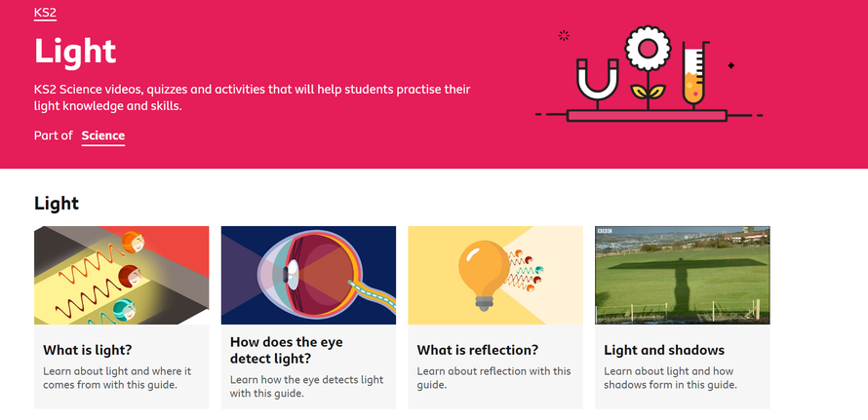Open the Science subject link
868x420 pixels.
click(103, 135)
